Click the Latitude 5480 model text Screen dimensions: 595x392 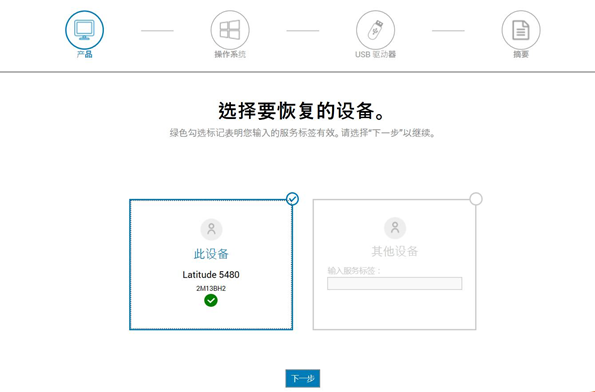211,275
